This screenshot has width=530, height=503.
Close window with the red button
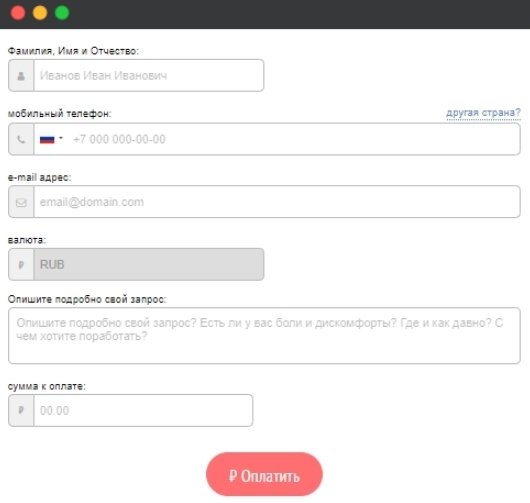18,13
